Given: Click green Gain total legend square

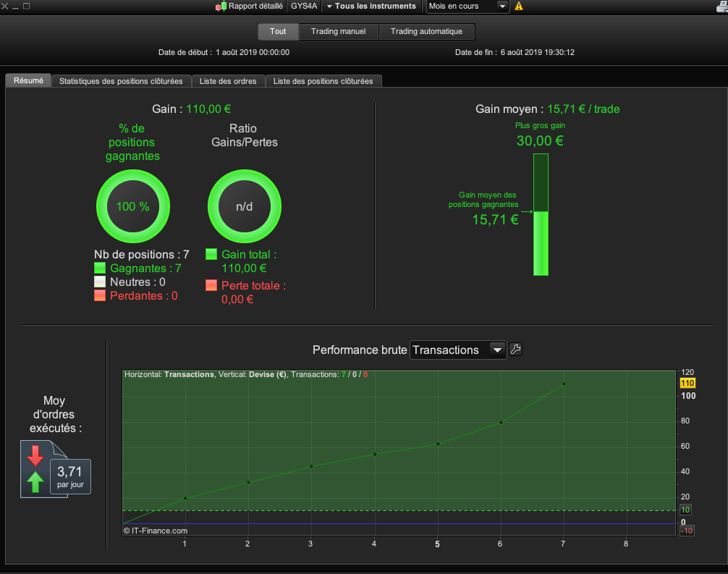Looking at the screenshot, I should tap(211, 254).
